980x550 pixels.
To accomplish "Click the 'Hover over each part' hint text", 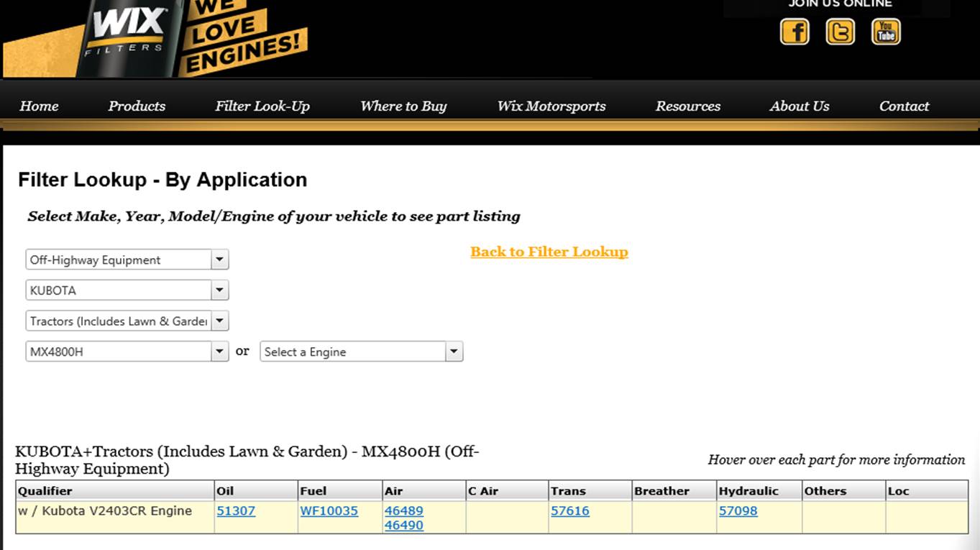I will point(836,459).
